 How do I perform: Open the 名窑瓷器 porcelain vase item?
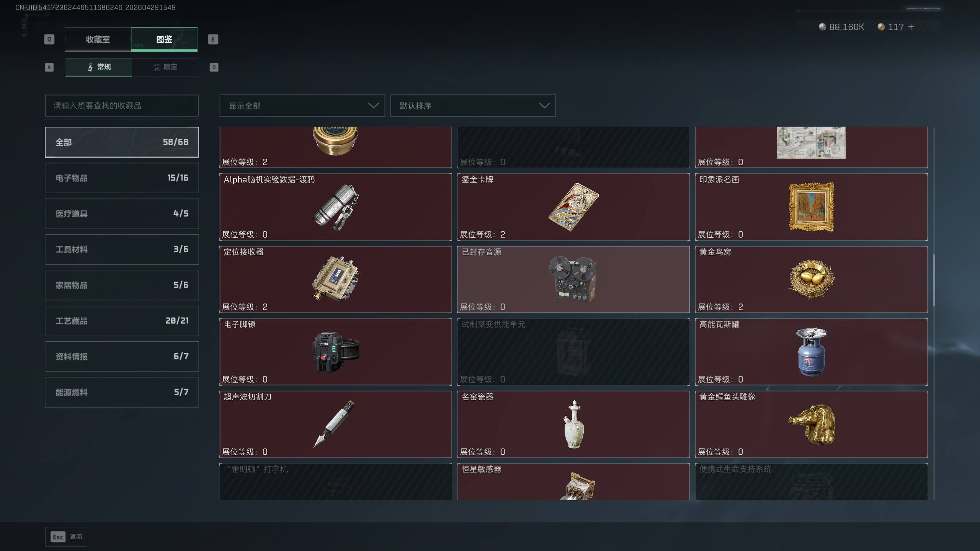click(573, 424)
